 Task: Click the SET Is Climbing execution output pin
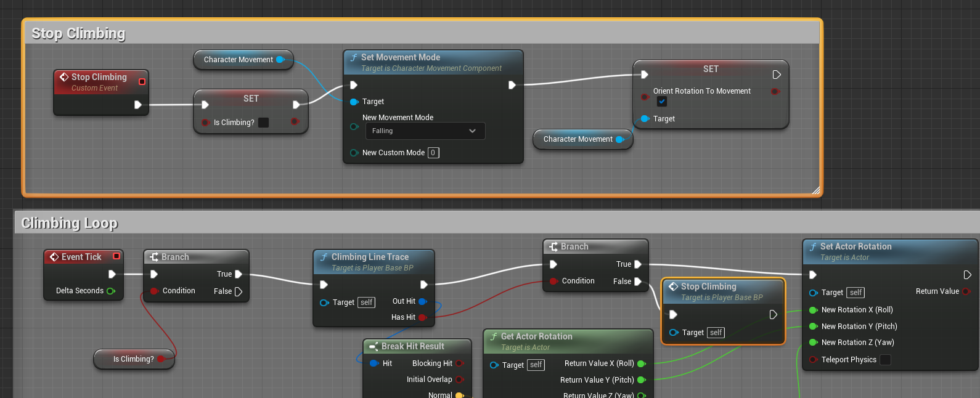(296, 105)
